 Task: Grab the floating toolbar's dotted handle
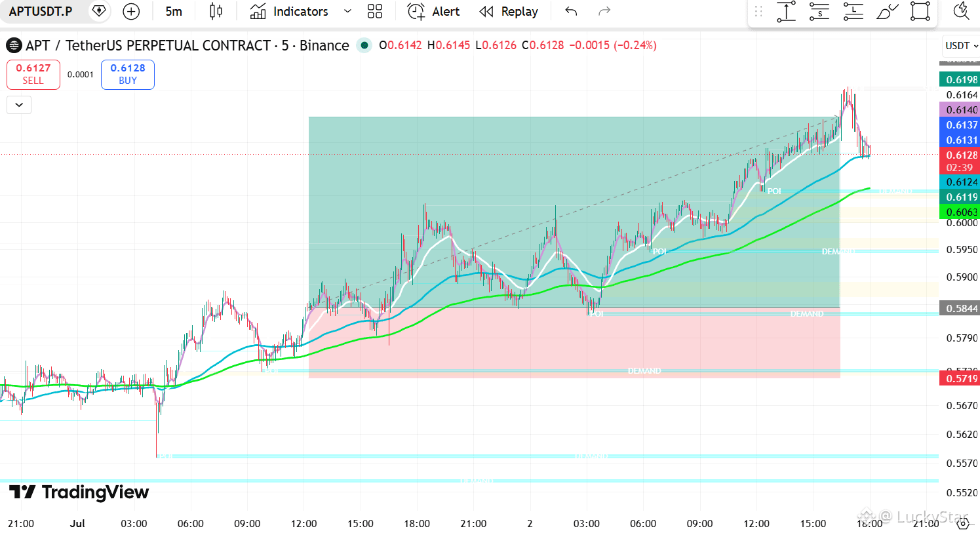pos(758,12)
